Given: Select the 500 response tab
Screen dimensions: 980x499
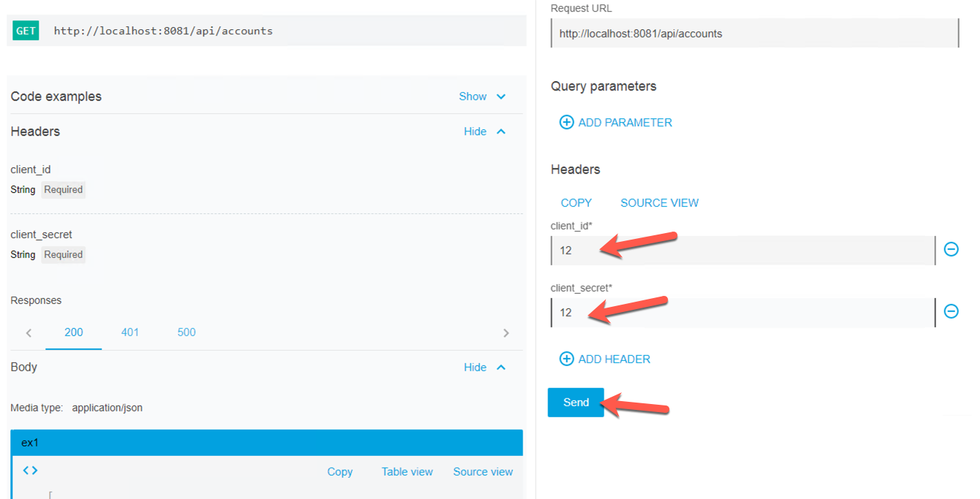Looking at the screenshot, I should [x=186, y=332].
